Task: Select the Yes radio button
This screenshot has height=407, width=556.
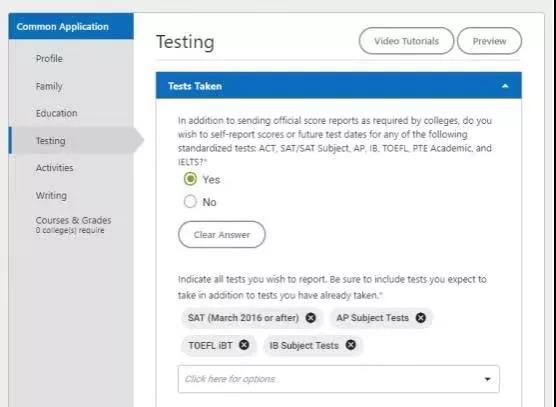Action: coord(190,179)
